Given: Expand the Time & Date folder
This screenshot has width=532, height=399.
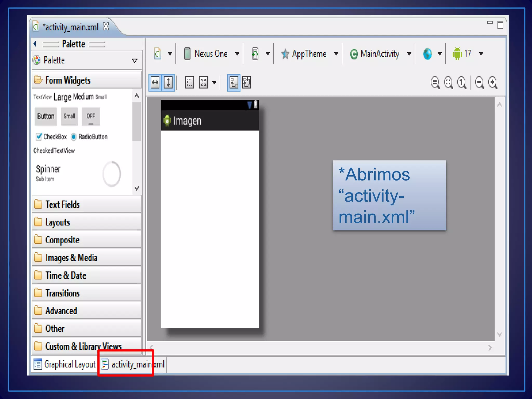Looking at the screenshot, I should coord(86,275).
